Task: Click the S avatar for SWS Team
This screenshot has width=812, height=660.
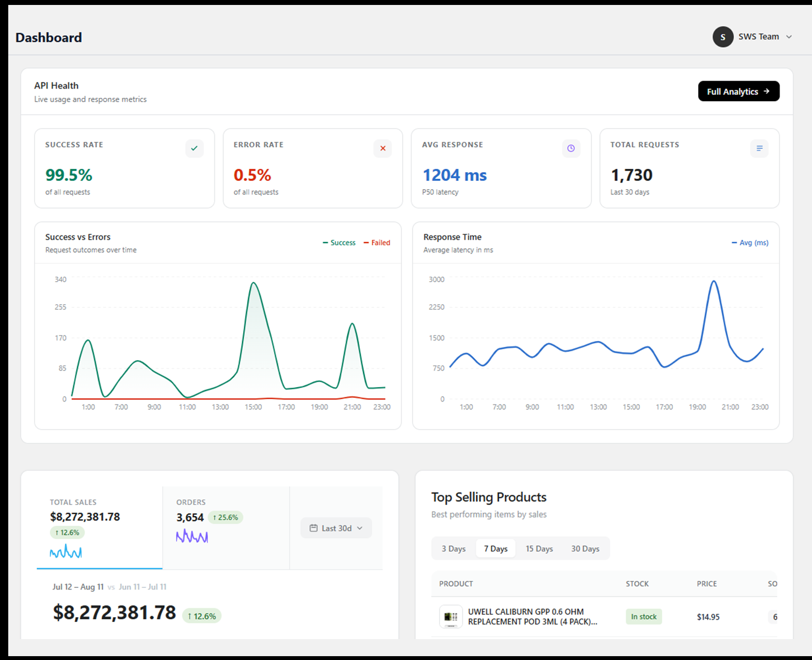Action: click(723, 37)
